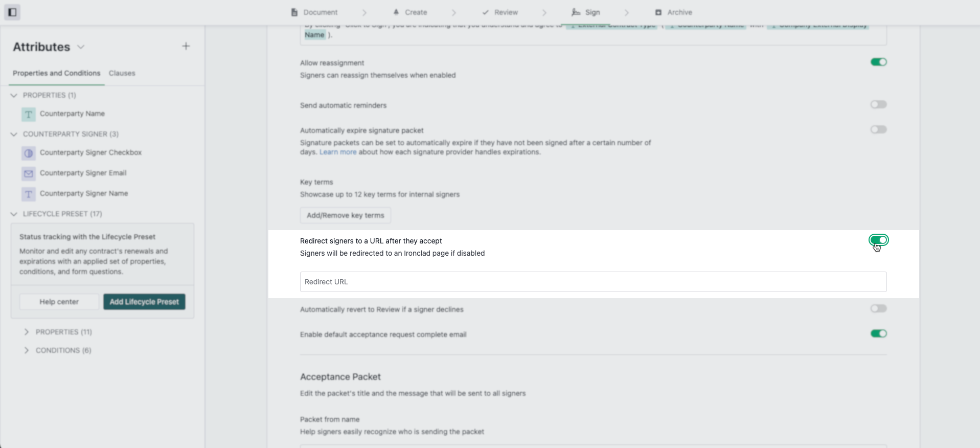Turn off Redirect signers to URL toggle
The height and width of the screenshot is (448, 980).
pyautogui.click(x=879, y=240)
